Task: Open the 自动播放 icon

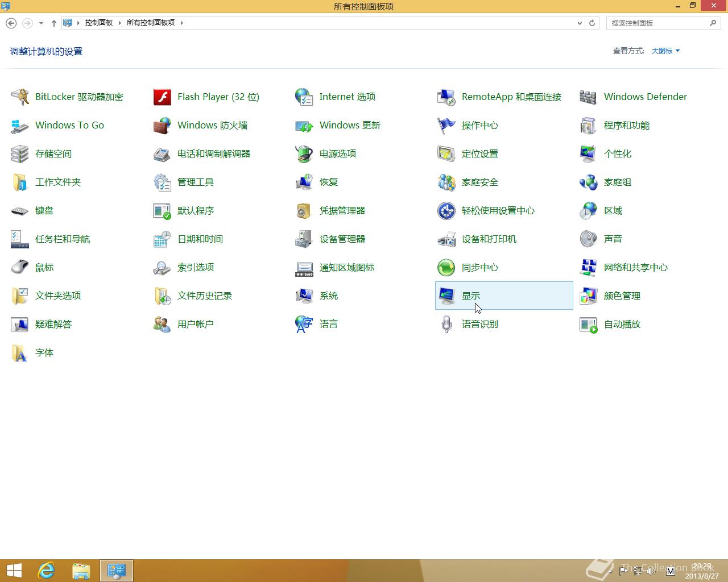Action: coord(589,324)
